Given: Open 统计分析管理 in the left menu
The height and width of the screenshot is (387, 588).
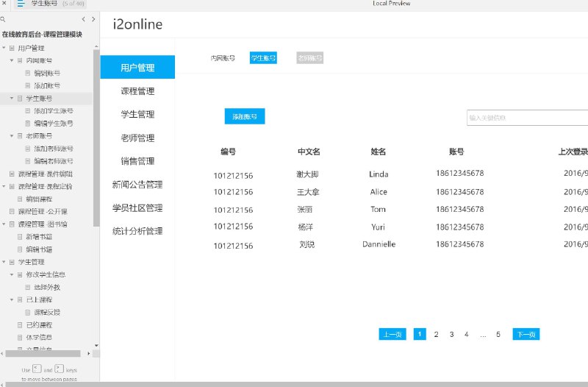Looking at the screenshot, I should (137, 231).
